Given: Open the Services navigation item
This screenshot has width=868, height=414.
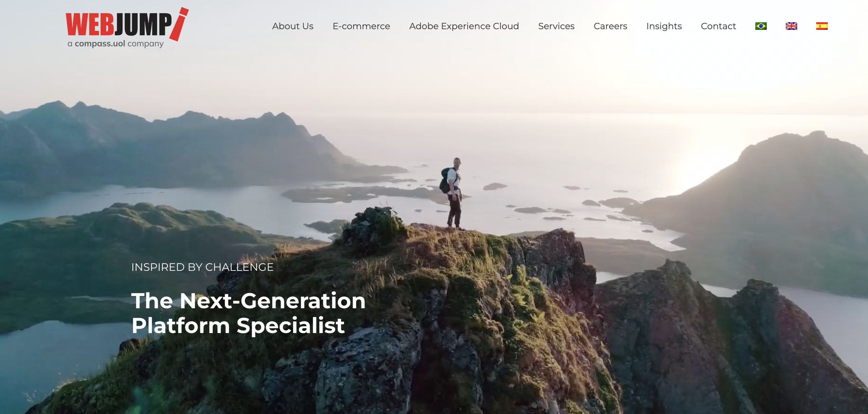Looking at the screenshot, I should [x=556, y=26].
